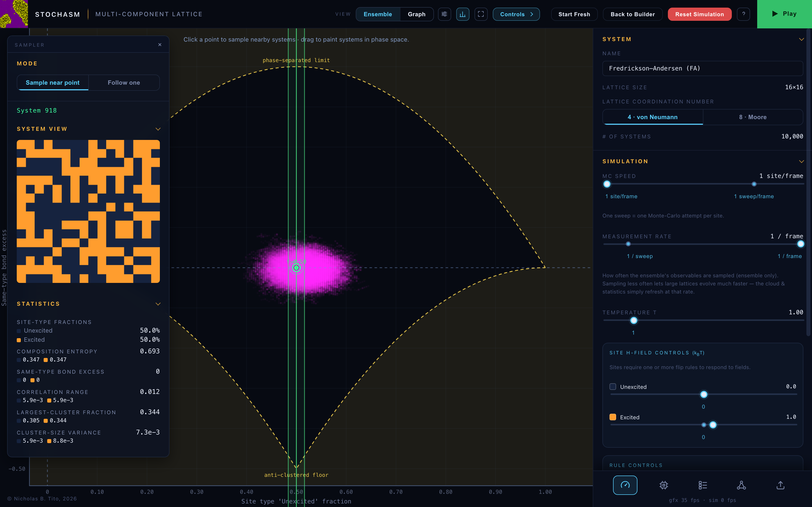Collapse the System View section

click(158, 129)
